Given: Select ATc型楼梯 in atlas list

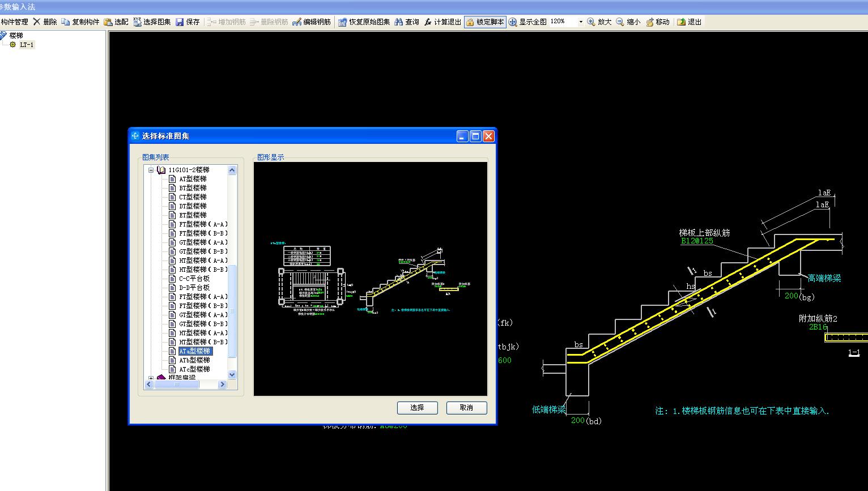Looking at the screenshot, I should [194, 369].
